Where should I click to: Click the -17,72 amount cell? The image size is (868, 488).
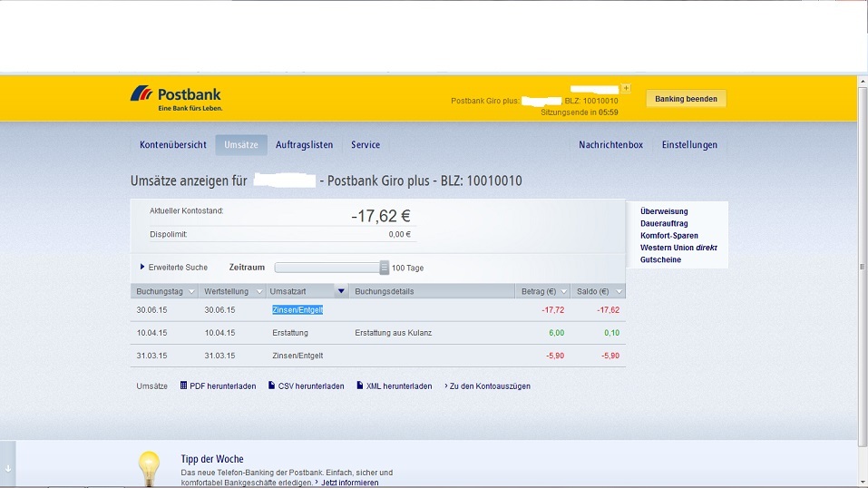(x=552, y=309)
